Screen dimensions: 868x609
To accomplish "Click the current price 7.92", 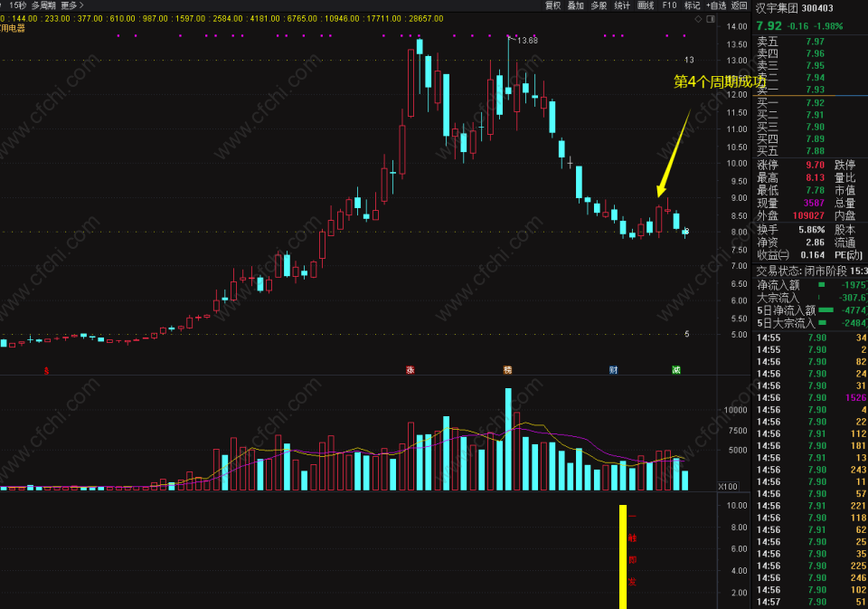I will [769, 26].
